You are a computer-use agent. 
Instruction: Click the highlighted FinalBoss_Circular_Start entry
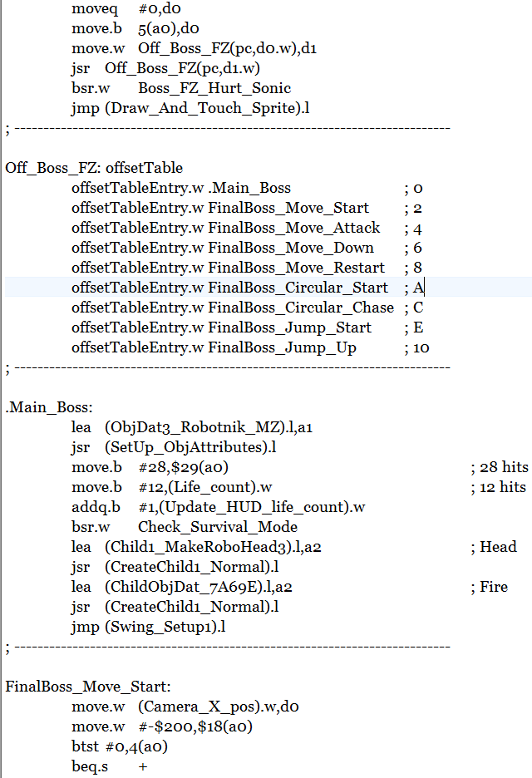(298, 288)
